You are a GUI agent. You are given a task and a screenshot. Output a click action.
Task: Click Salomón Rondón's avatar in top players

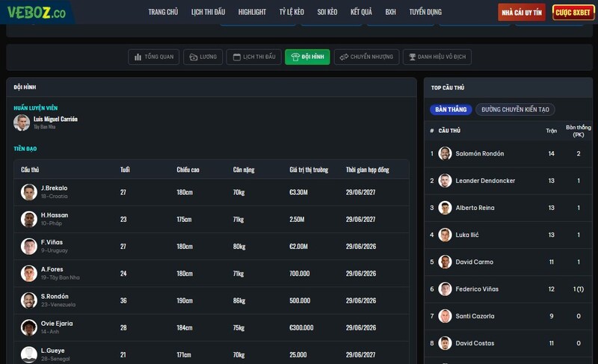445,153
